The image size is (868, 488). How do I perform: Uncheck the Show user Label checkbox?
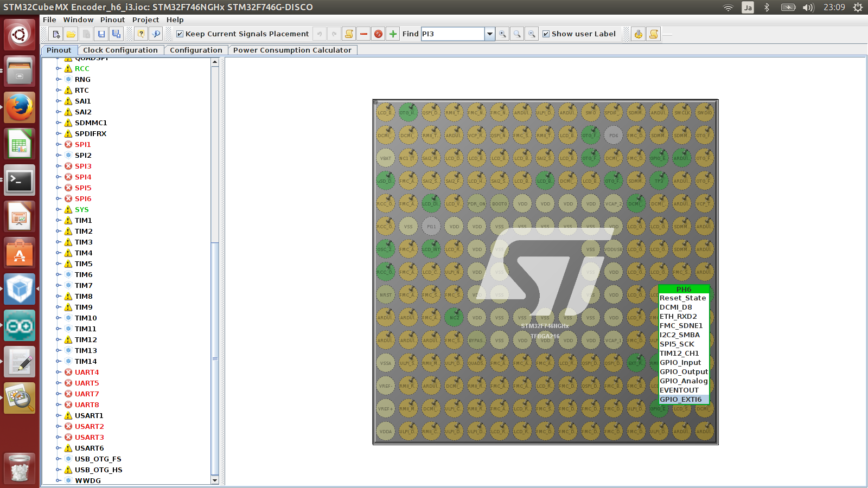tap(546, 34)
